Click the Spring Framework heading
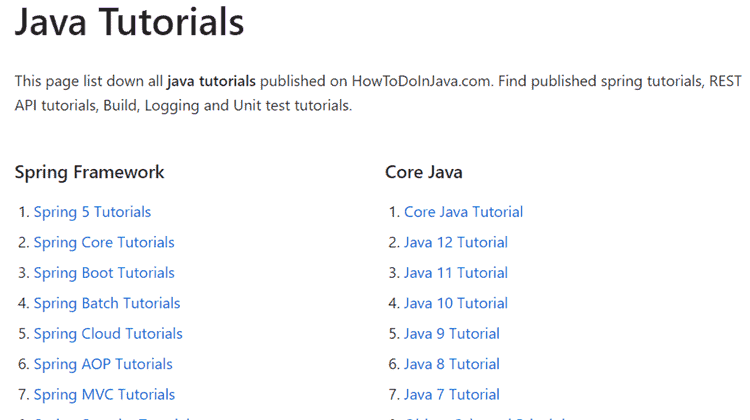 click(x=89, y=172)
